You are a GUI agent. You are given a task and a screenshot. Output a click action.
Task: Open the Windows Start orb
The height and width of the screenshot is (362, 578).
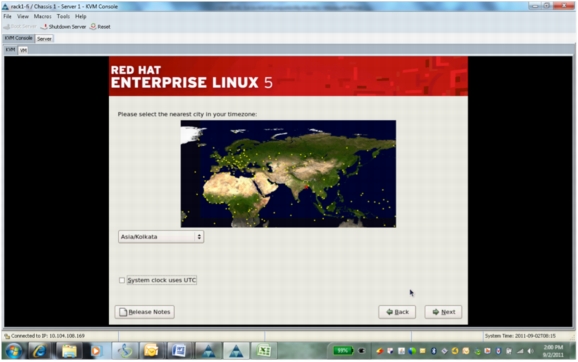pos(14,351)
